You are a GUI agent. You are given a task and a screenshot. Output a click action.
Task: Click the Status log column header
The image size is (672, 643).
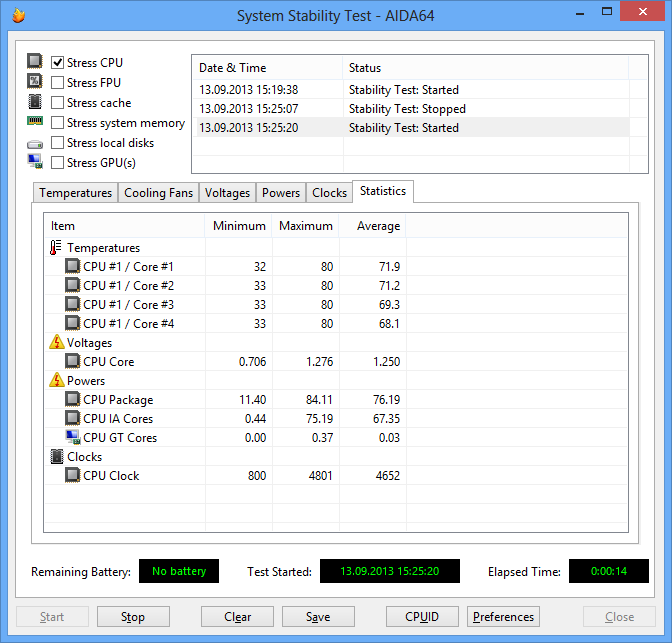pos(486,68)
